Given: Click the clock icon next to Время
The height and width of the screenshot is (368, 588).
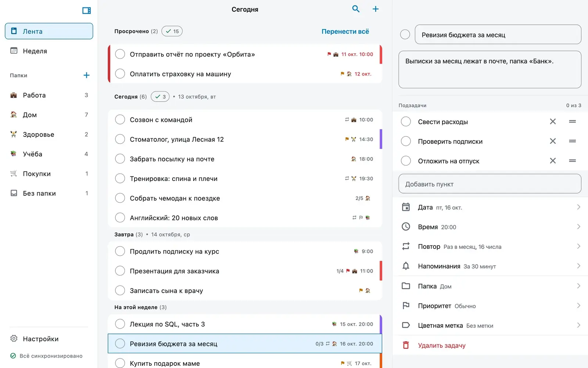Looking at the screenshot, I should [x=406, y=227].
